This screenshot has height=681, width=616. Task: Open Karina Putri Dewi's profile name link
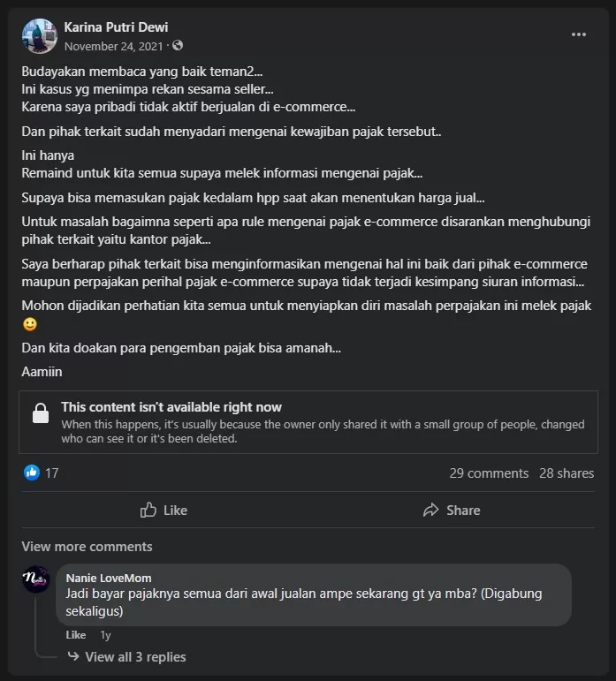click(116, 27)
